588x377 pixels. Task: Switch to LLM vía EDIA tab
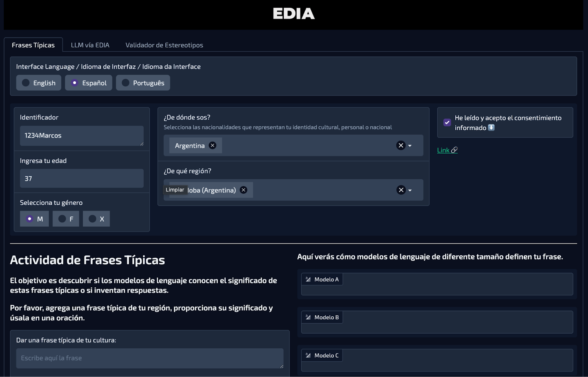(x=90, y=45)
